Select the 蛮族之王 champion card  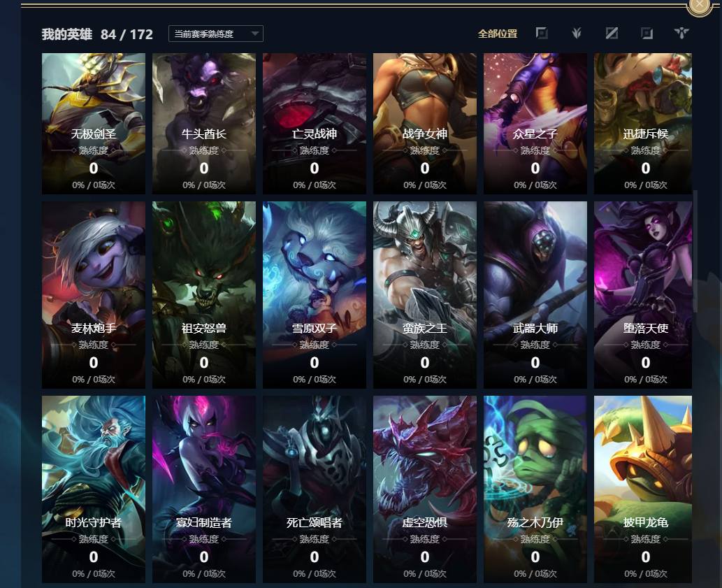click(425, 294)
